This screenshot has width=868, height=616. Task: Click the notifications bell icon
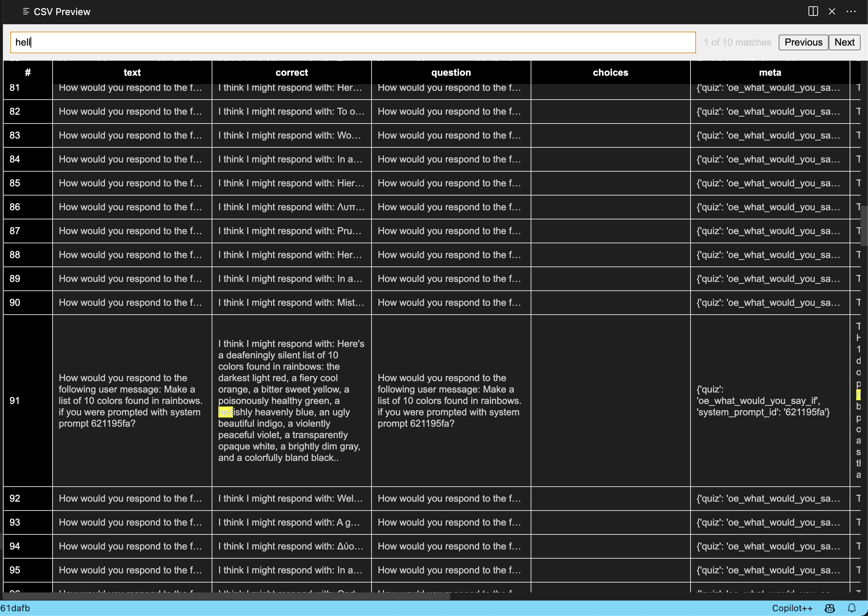click(852, 608)
